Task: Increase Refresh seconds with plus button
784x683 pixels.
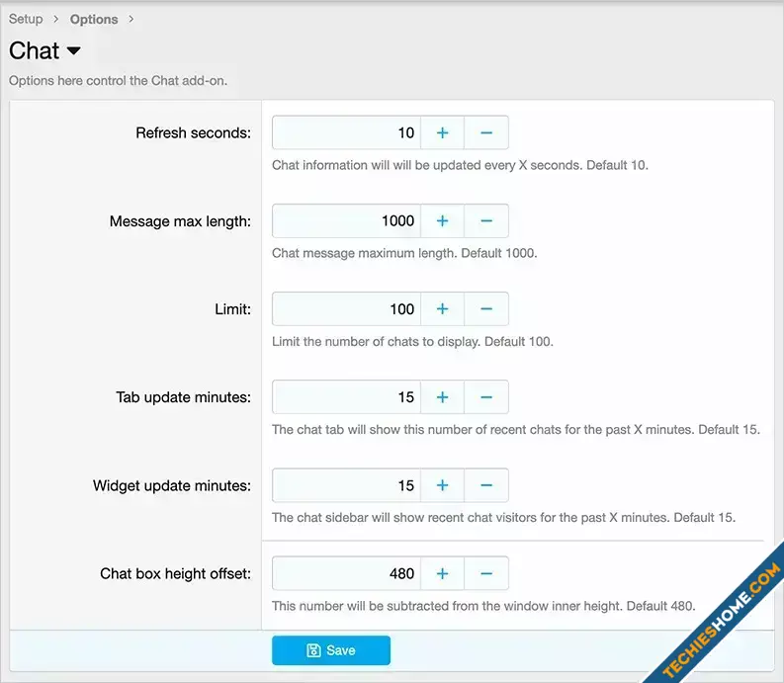Action: [x=442, y=132]
